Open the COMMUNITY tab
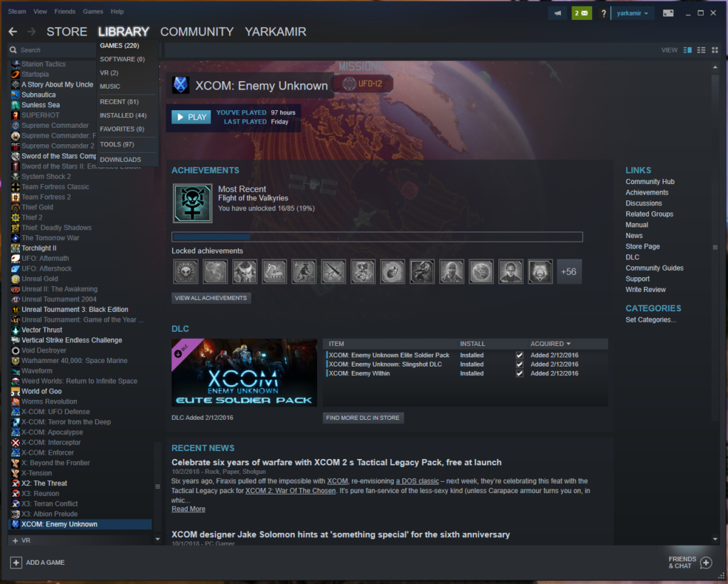 click(197, 31)
